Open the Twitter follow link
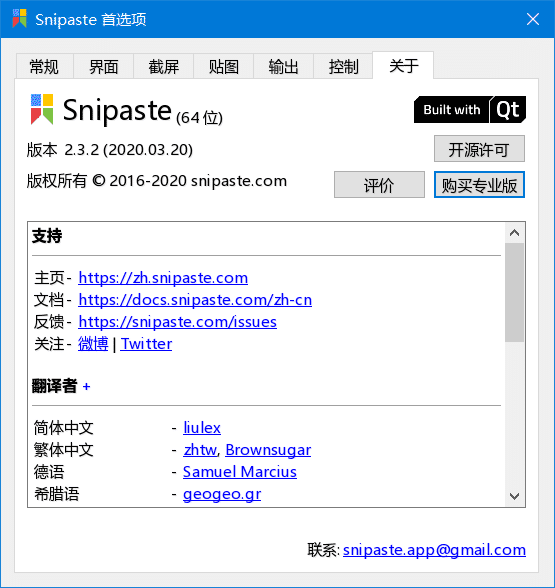This screenshot has height=588, width=555. 146,344
